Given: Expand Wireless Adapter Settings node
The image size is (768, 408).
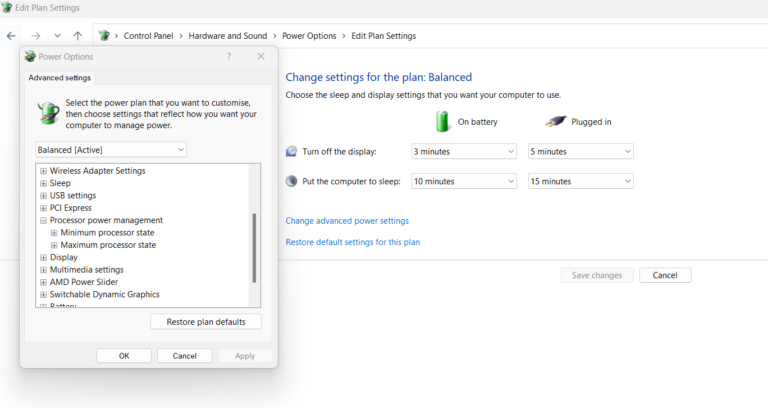Looking at the screenshot, I should 43,171.
